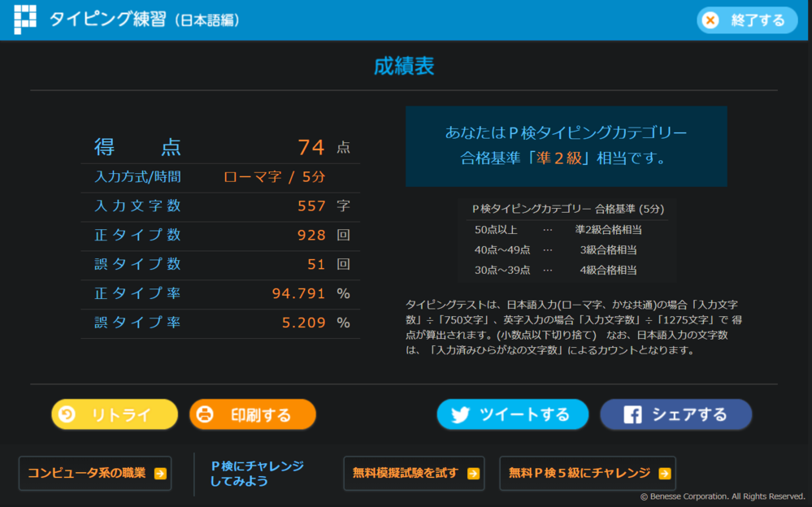812x507 pixels.
Task: Click the score value 74
Action: [311, 147]
